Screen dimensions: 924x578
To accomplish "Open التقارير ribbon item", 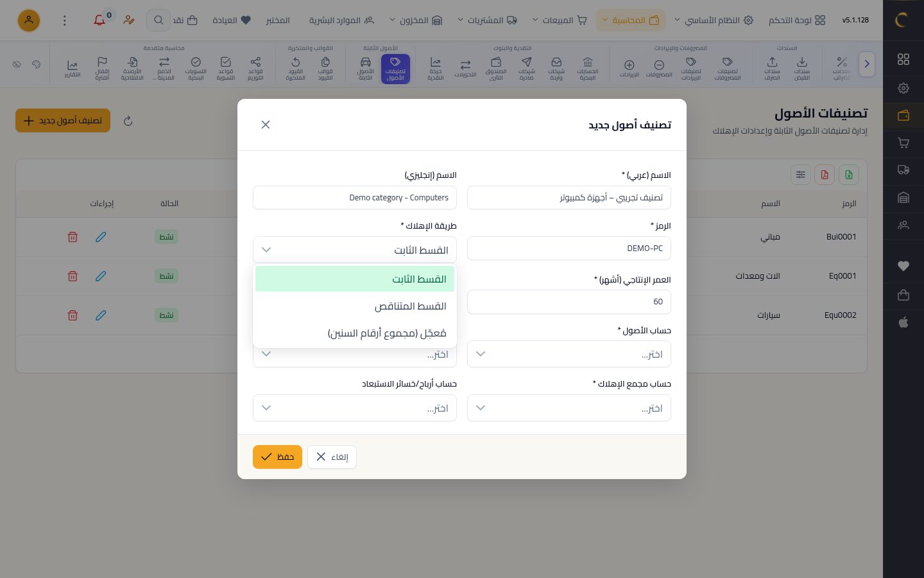I will (72, 68).
